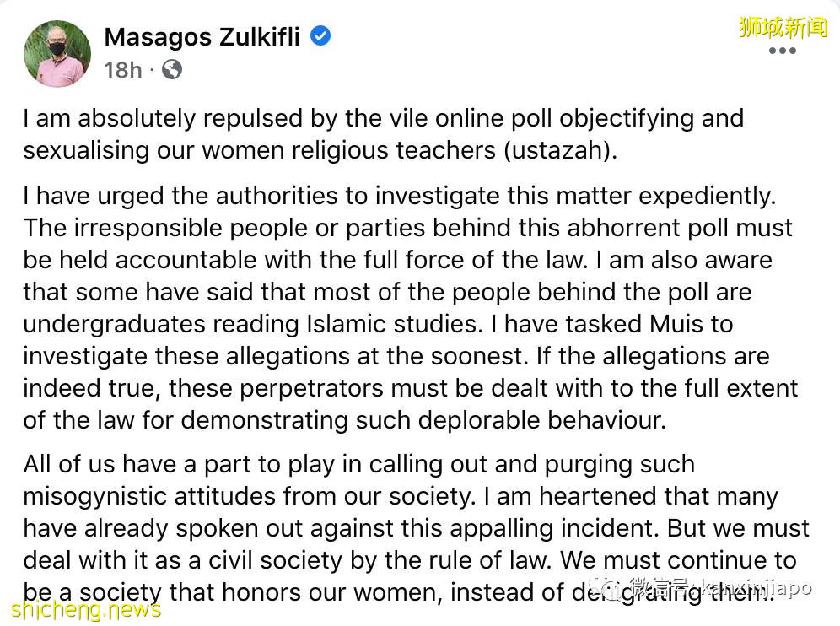Click the blue verified badge
840x626 pixels.
[321, 36]
